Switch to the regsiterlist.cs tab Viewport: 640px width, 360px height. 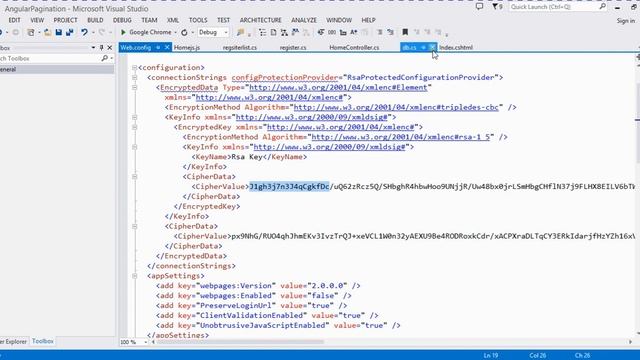(x=240, y=47)
